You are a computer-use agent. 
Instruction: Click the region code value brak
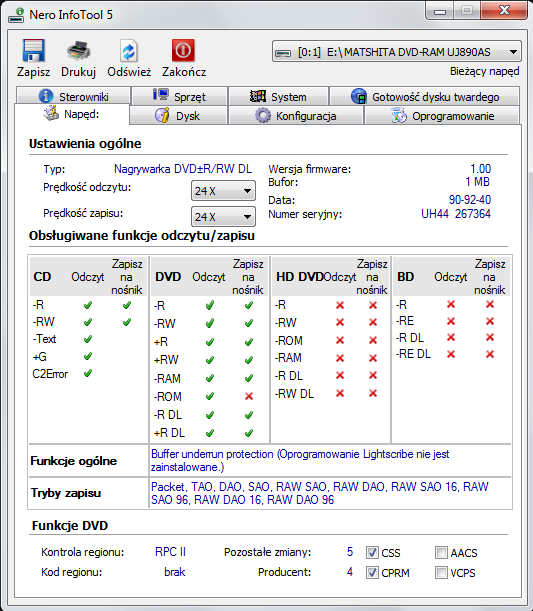[175, 572]
